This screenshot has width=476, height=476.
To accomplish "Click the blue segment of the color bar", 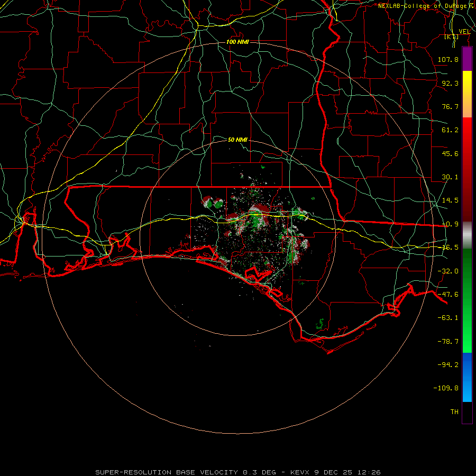I will click(467, 377).
